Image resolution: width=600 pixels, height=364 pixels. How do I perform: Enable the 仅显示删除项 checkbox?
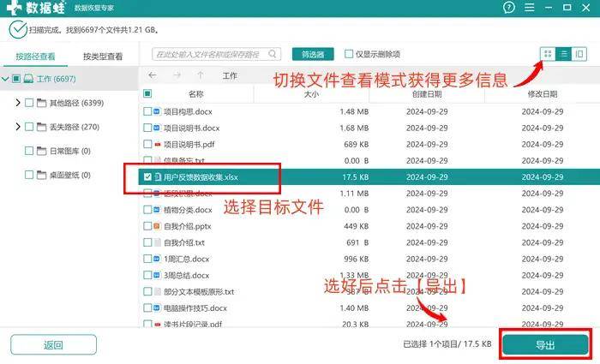348,54
